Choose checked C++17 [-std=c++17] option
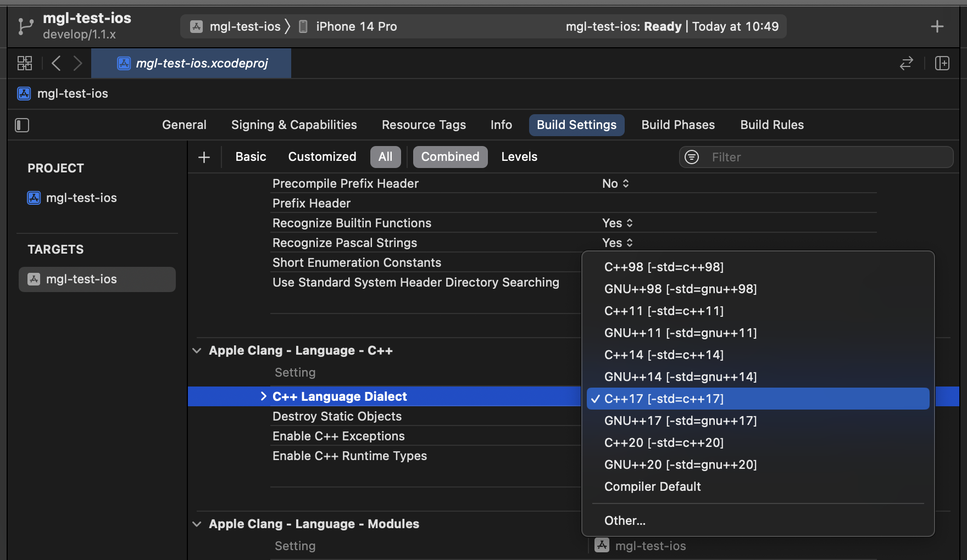This screenshot has height=560, width=967. click(758, 399)
